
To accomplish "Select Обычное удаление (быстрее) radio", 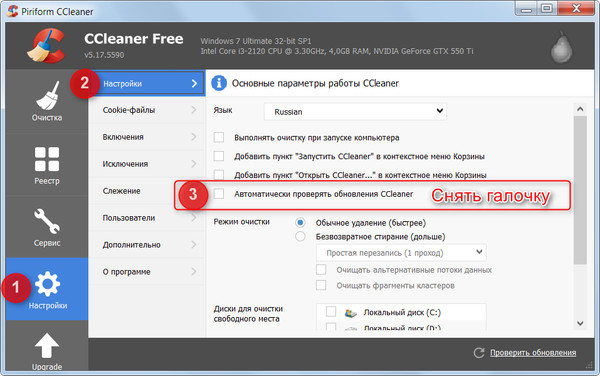I will coord(300,223).
